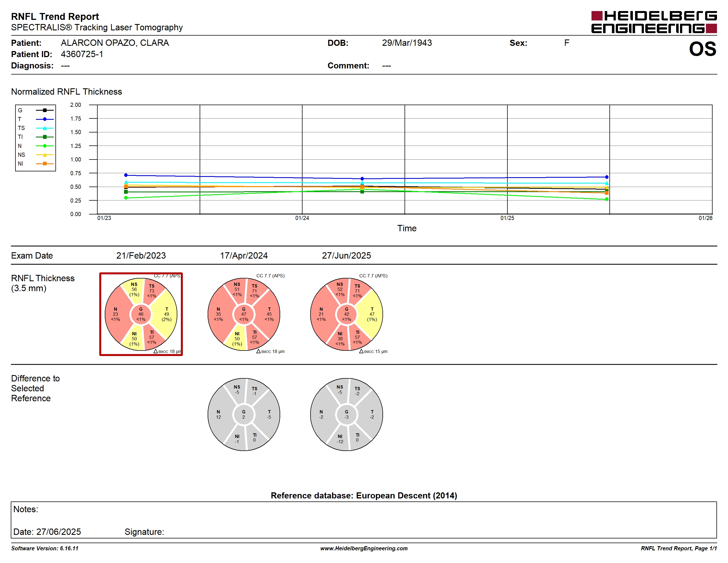Image resolution: width=728 pixels, height=563 pixels.
Task: Click the N 12 sector in 2024 difference chart
Action: point(218,415)
